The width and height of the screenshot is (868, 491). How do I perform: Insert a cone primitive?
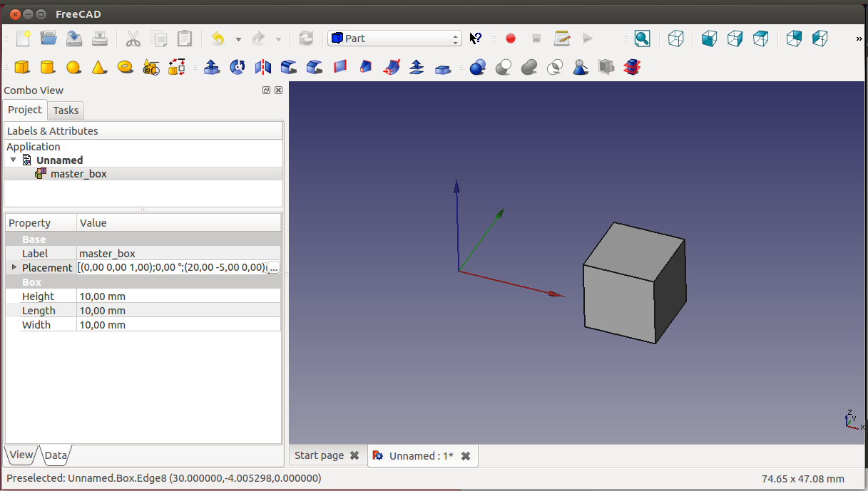[x=99, y=67]
